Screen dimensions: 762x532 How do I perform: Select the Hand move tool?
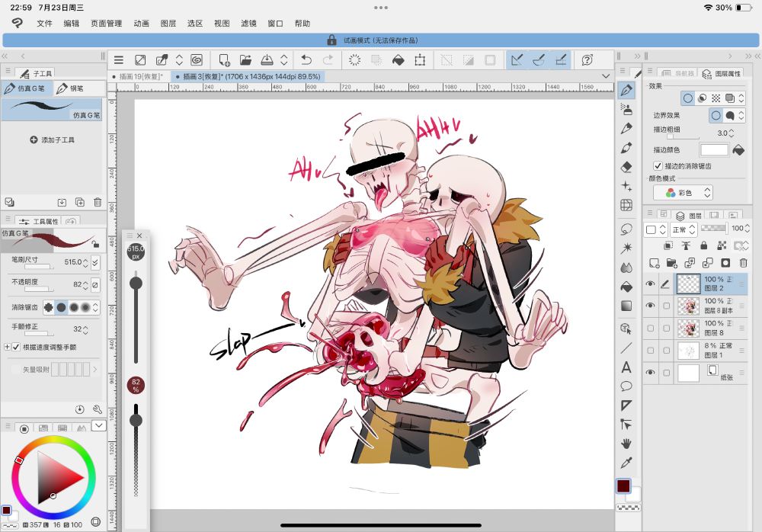626,444
